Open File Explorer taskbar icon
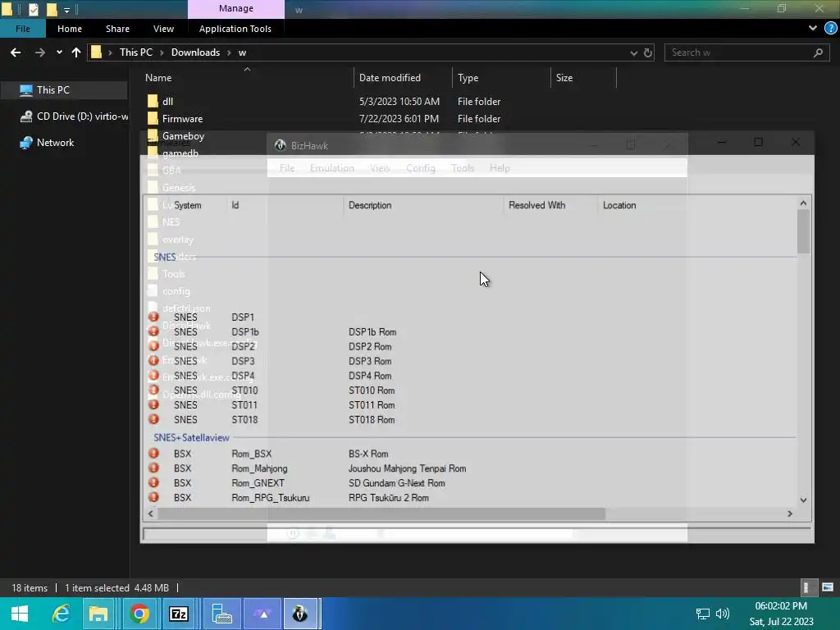The width and height of the screenshot is (840, 630). coord(98,614)
